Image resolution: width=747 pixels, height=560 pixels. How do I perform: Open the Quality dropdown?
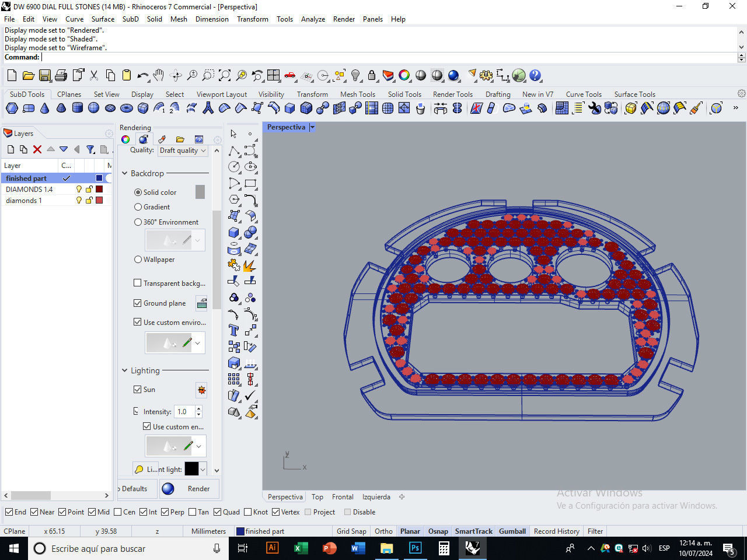tap(183, 150)
